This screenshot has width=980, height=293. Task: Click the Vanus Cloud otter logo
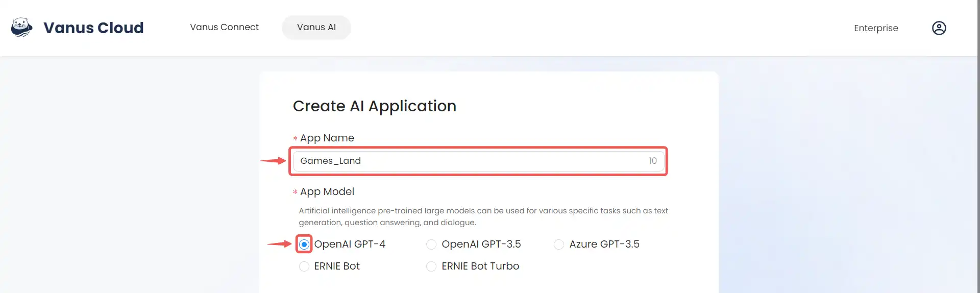[21, 28]
